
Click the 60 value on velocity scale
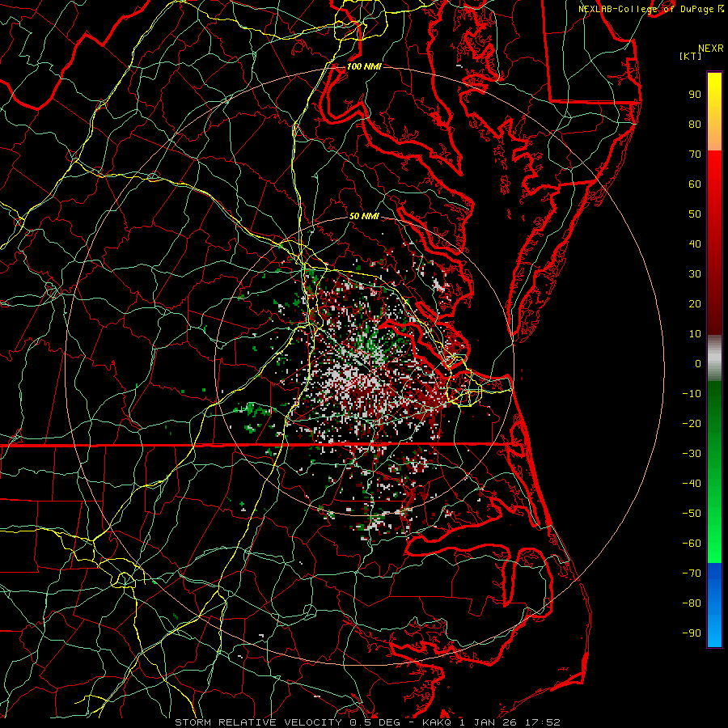click(x=695, y=184)
